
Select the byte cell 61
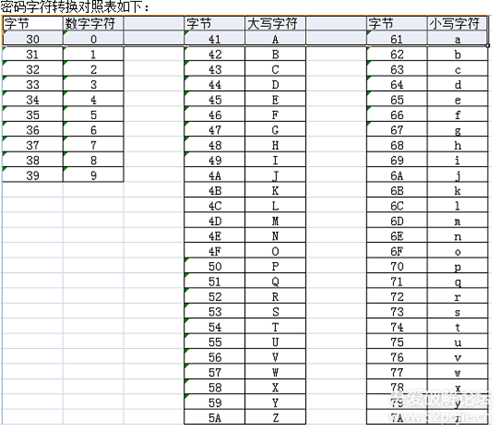397,39
